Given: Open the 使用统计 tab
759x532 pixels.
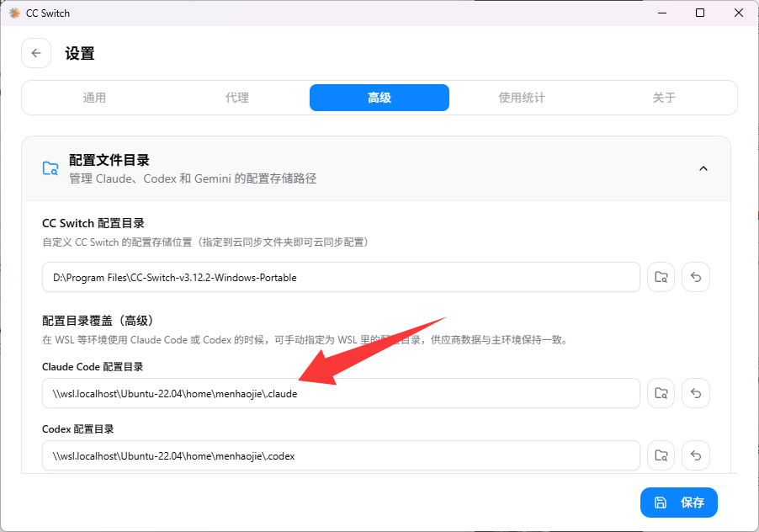Looking at the screenshot, I should click(522, 98).
